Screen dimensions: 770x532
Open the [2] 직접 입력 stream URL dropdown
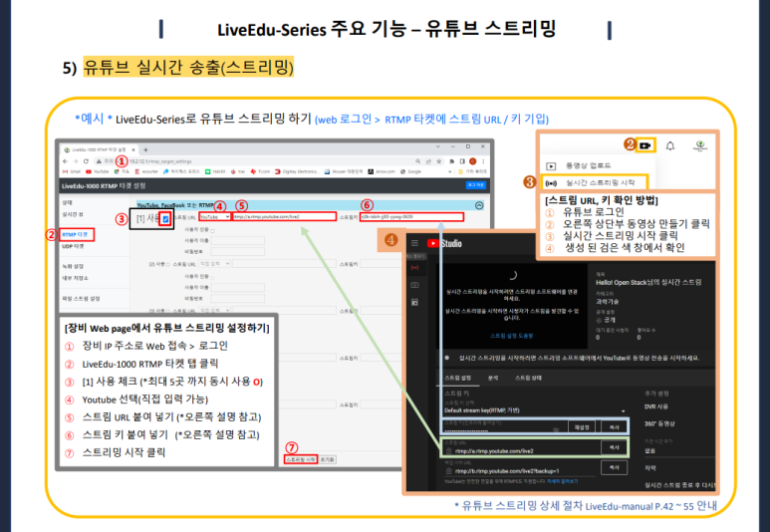pyautogui.click(x=214, y=264)
